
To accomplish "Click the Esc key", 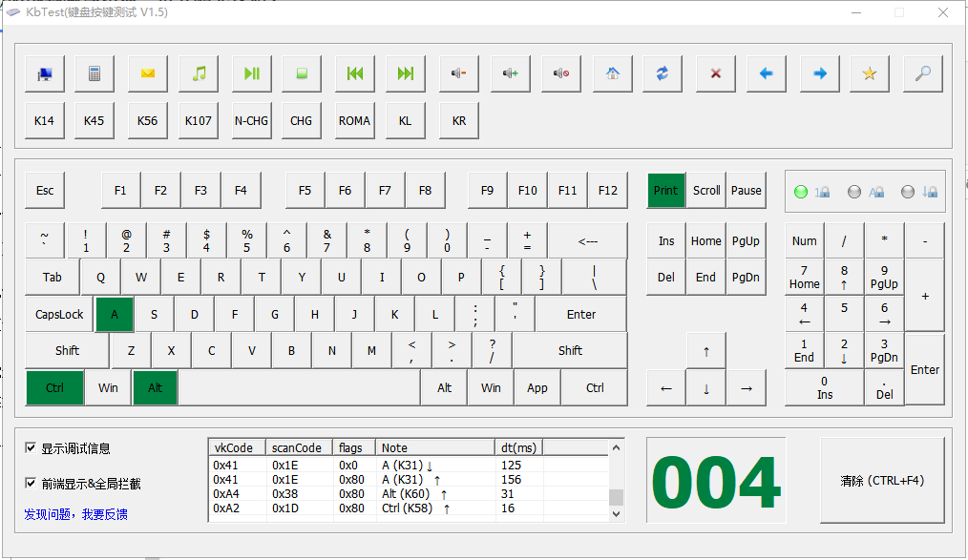I will (x=45, y=191).
